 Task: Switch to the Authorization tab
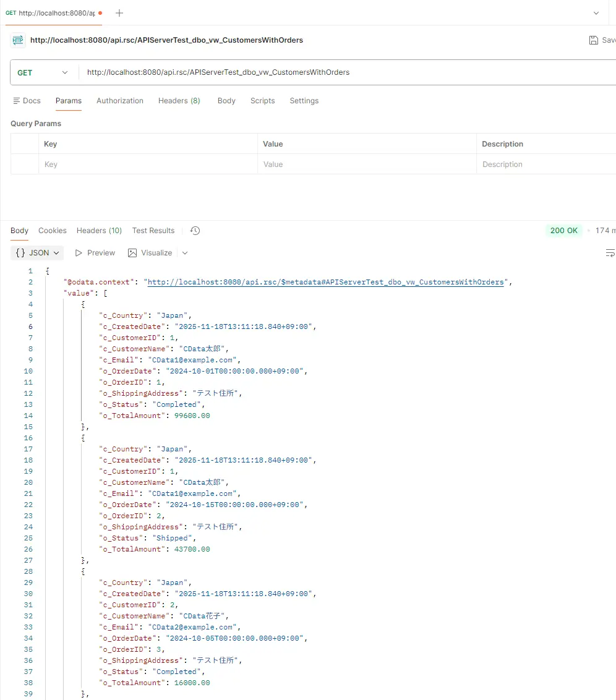[120, 101]
